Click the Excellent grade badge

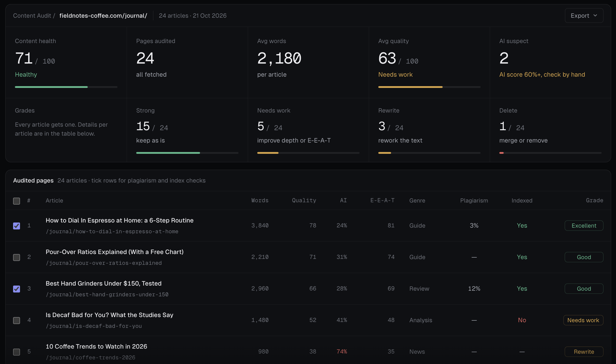pyautogui.click(x=584, y=226)
